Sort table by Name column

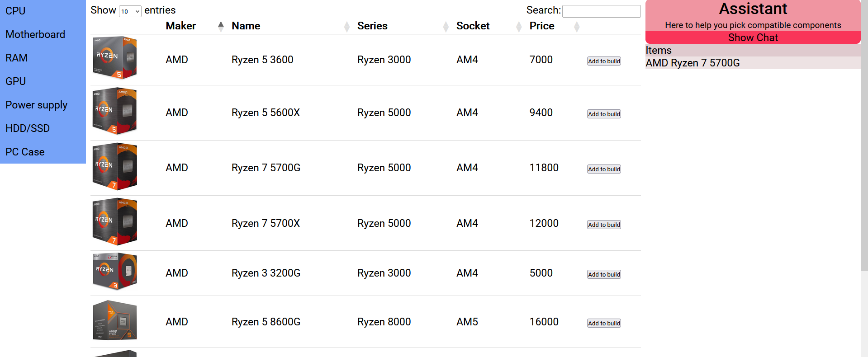[x=290, y=26]
